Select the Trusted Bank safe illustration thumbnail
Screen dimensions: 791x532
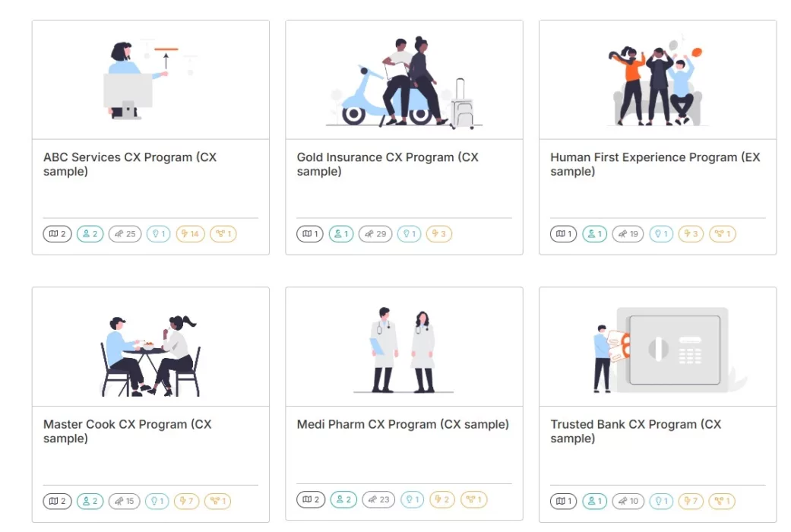pyautogui.click(x=657, y=347)
